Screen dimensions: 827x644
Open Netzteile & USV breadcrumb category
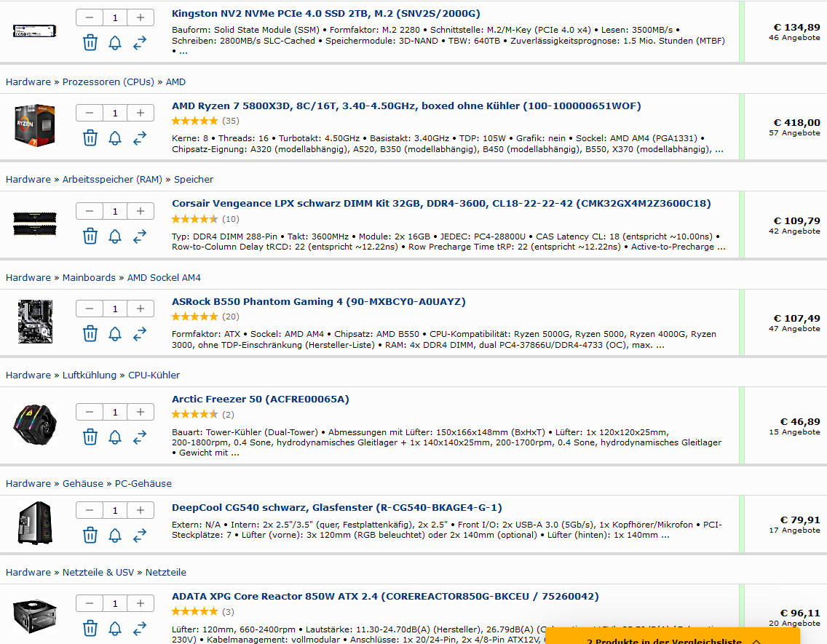point(98,573)
